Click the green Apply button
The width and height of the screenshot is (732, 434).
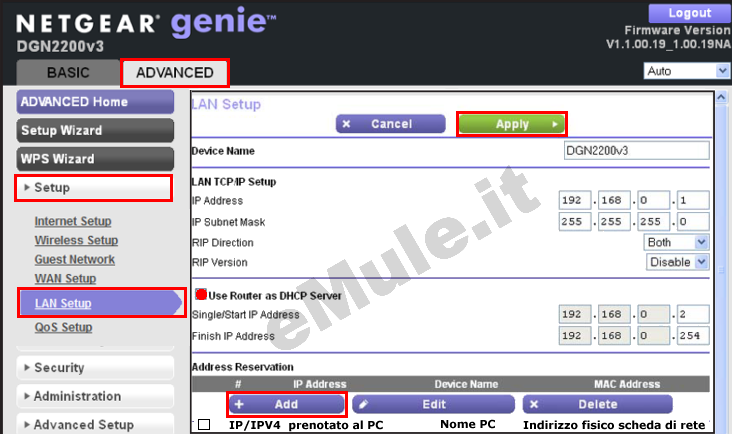512,124
